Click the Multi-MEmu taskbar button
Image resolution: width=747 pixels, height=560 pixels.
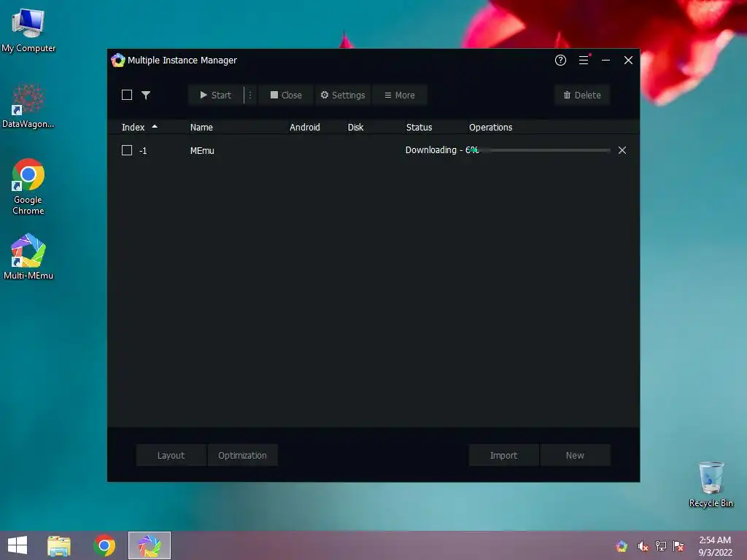150,545
